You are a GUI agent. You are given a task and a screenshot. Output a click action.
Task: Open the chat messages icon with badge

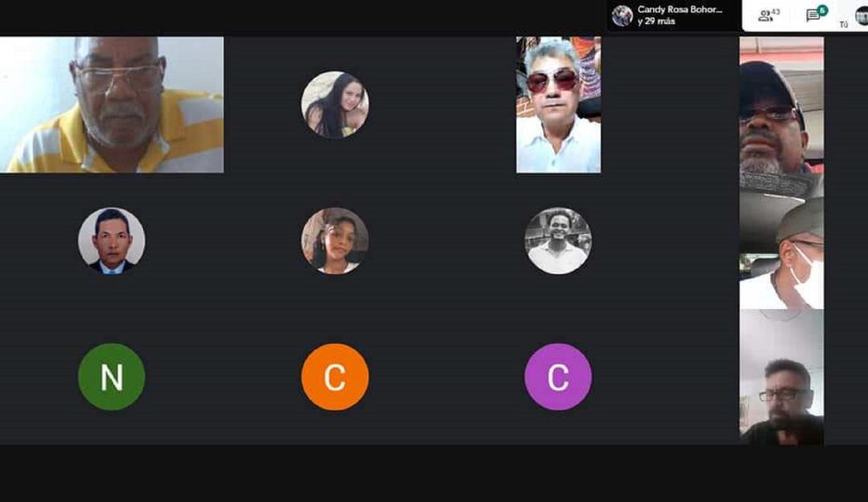point(816,14)
